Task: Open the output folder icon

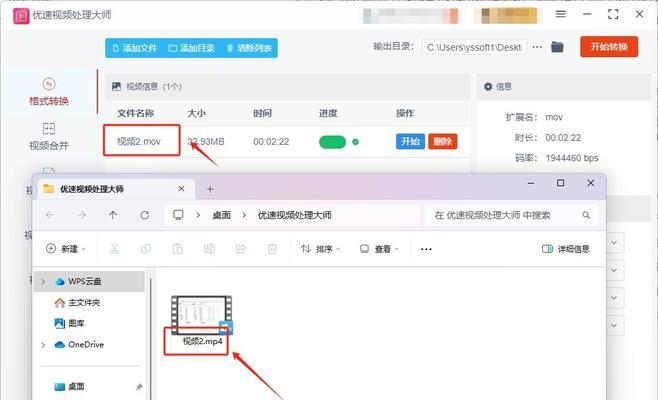Action: coord(557,47)
